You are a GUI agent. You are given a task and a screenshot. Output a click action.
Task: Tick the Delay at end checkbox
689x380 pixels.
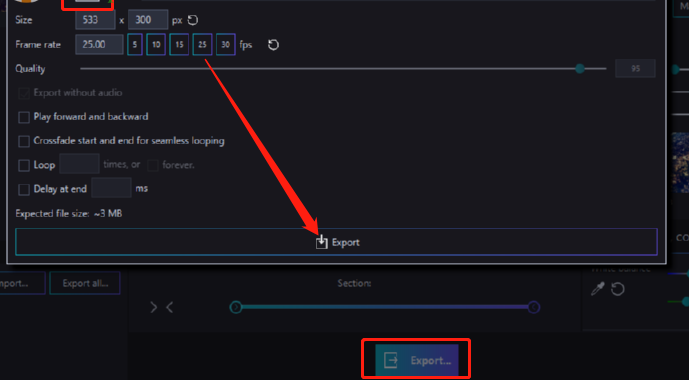pos(24,189)
